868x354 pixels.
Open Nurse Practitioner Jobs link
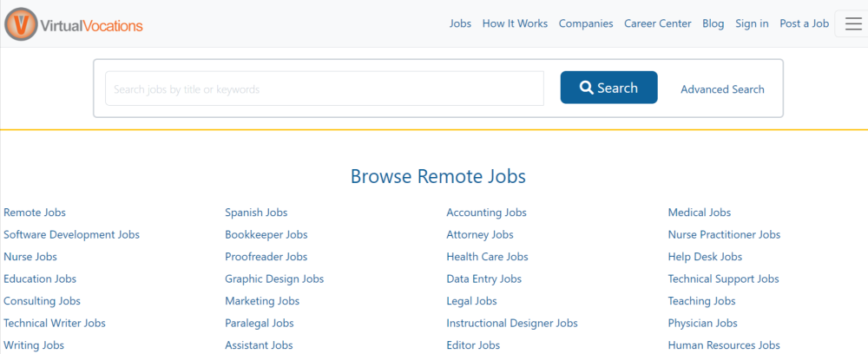point(724,234)
